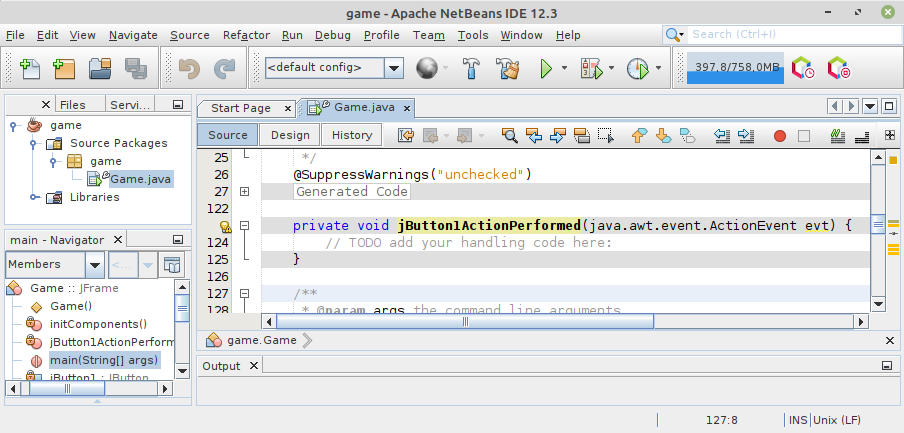Open the Refactor menu
Image resolution: width=904 pixels, height=433 pixels.
(246, 35)
